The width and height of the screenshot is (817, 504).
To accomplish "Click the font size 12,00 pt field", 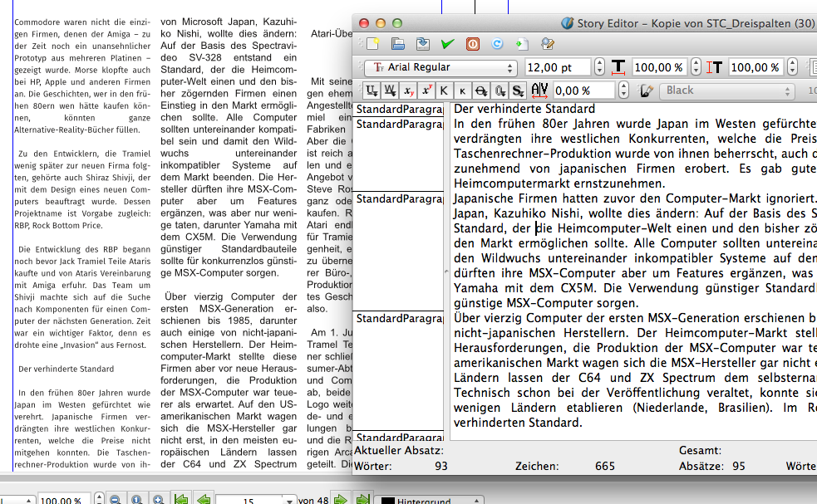I will coord(558,67).
